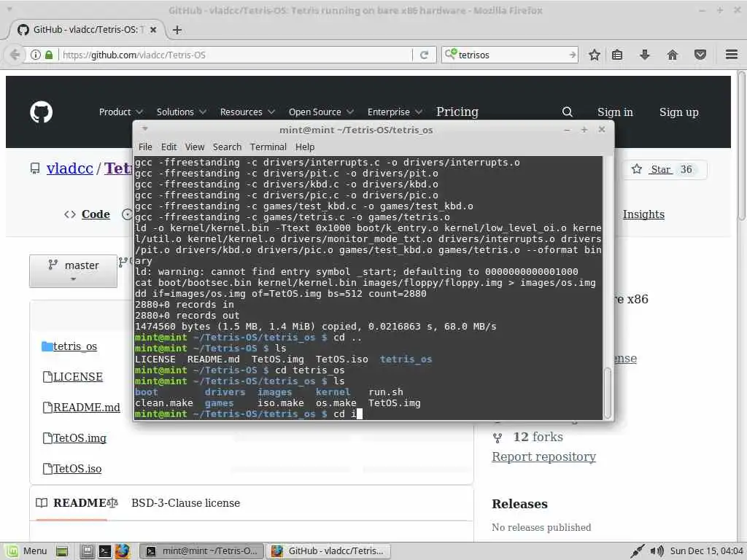This screenshot has width=747, height=560.
Task: Expand the Open Source menu on GitHub
Action: (321, 112)
